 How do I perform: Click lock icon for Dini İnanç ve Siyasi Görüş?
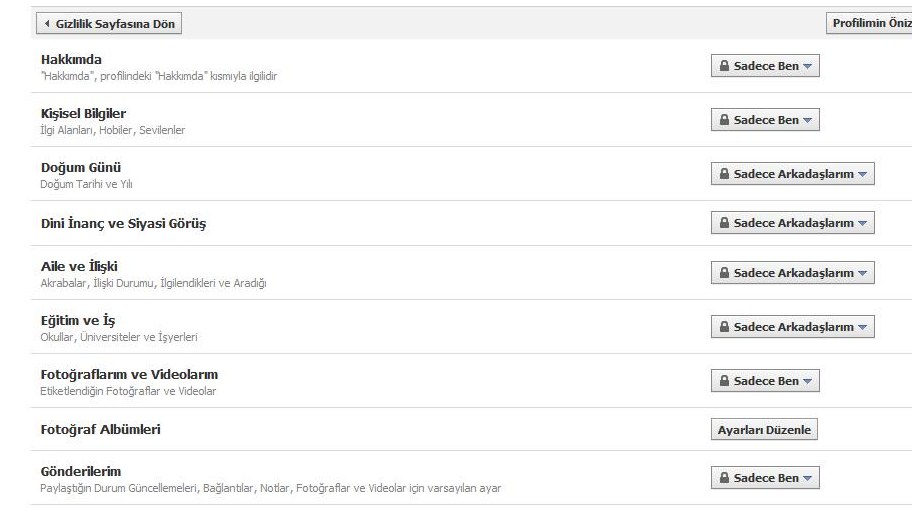(724, 223)
